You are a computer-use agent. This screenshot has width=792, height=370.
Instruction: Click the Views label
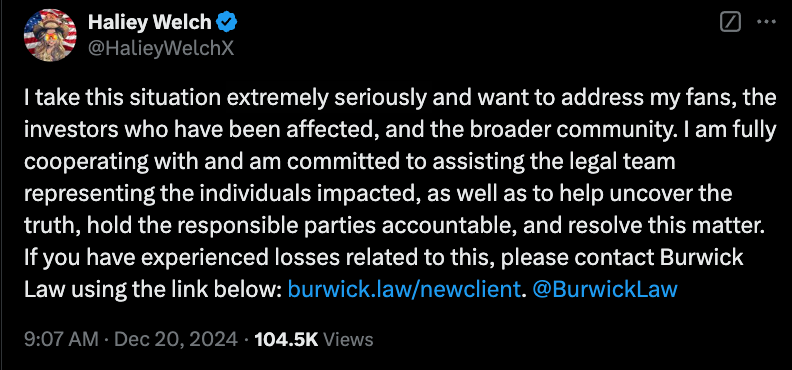[x=348, y=339]
